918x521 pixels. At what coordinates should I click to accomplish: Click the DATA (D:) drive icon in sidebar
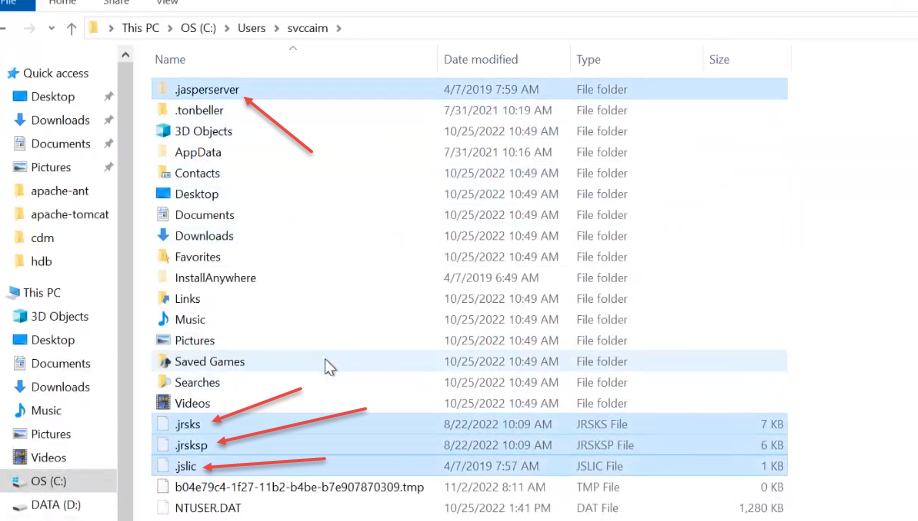[20, 505]
